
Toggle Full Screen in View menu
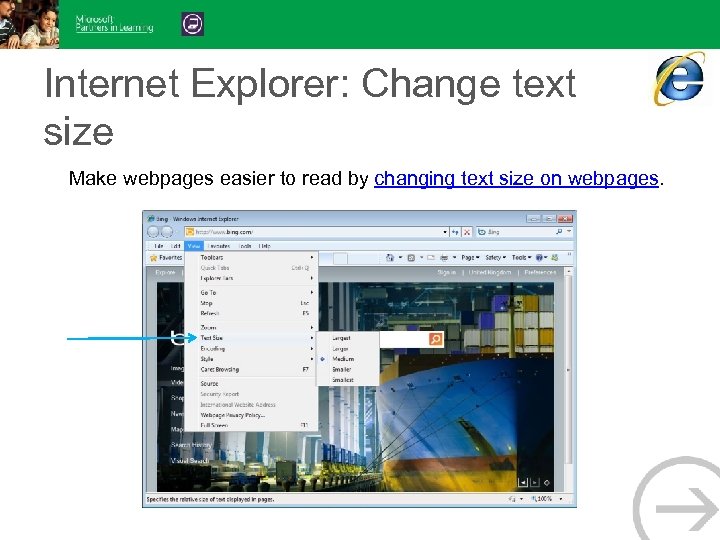pos(251,426)
